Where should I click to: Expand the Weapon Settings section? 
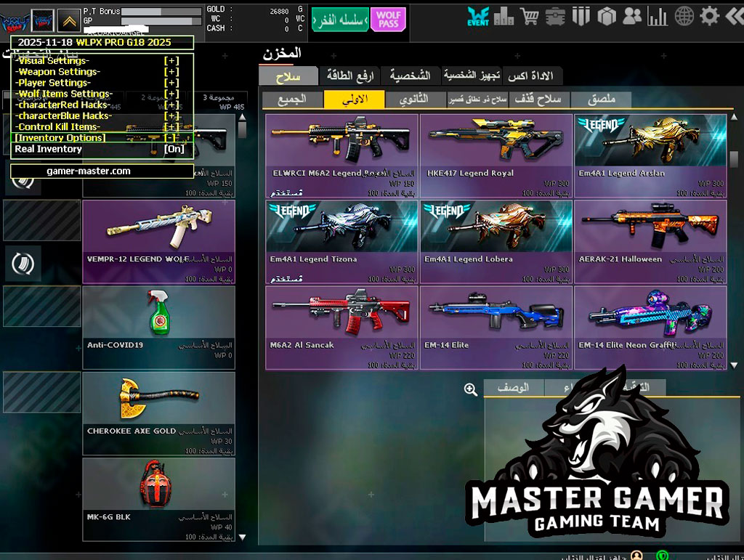pyautogui.click(x=171, y=72)
